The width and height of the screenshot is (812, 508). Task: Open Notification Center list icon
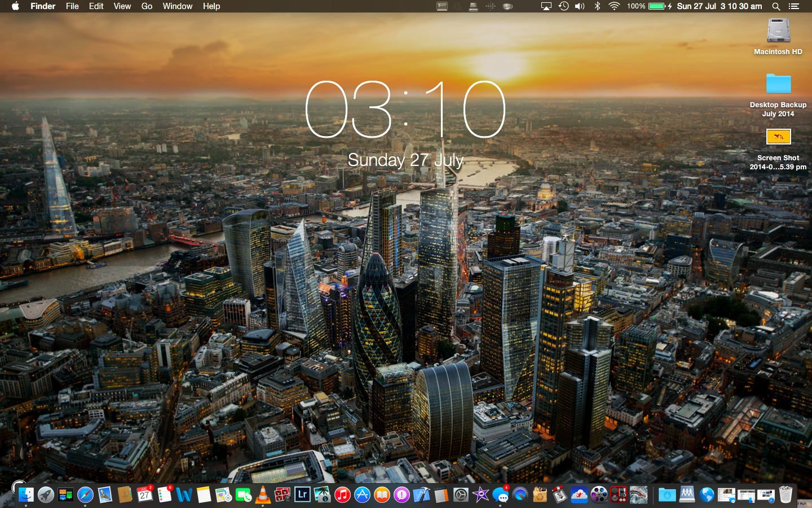[x=794, y=6]
